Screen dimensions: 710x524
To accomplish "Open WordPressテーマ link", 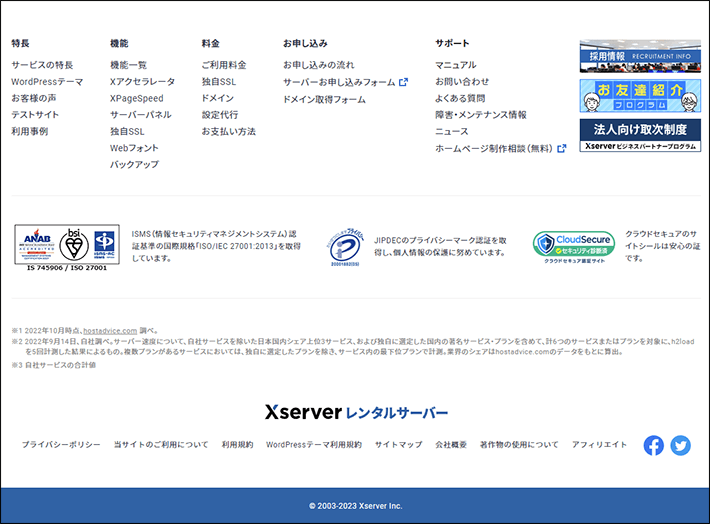I will [47, 82].
